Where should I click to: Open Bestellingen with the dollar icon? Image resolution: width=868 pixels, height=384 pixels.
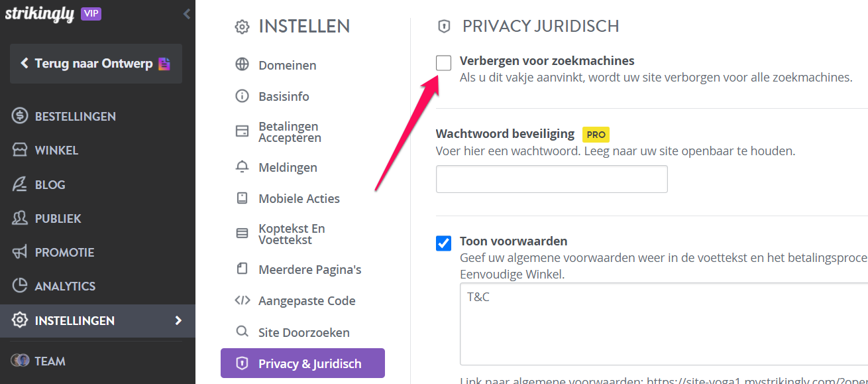(x=20, y=116)
